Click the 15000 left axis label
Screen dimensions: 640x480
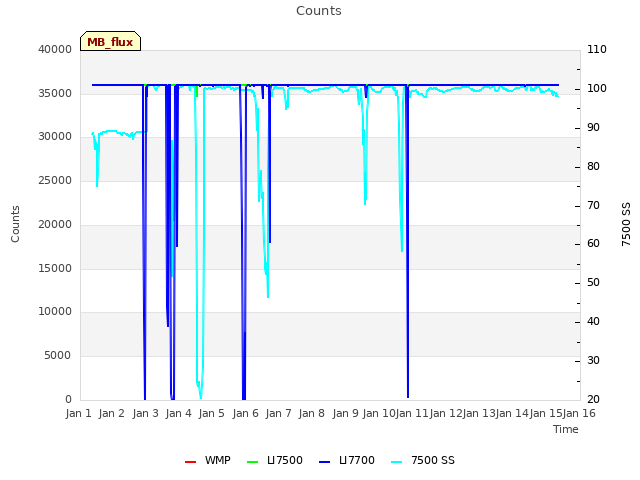click(x=55, y=269)
